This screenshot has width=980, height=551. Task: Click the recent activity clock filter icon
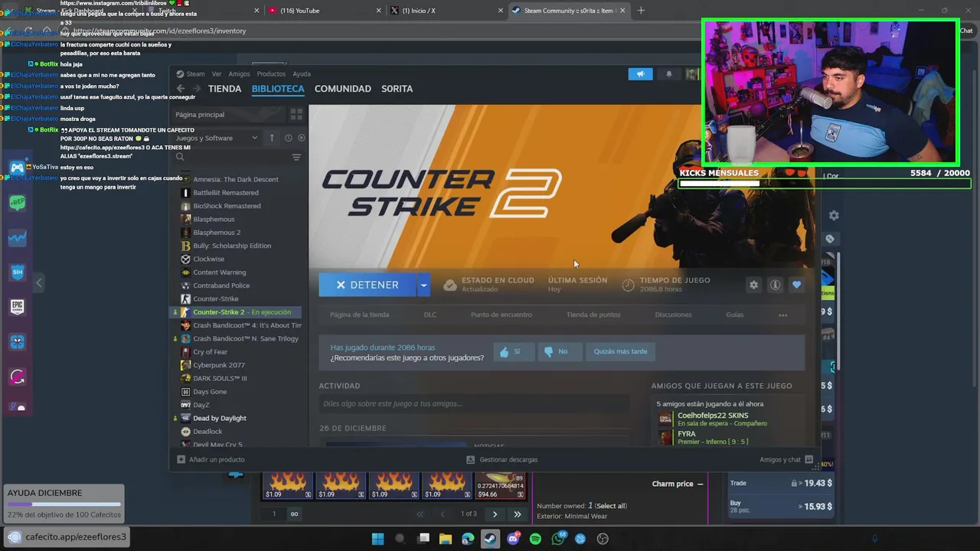coord(288,138)
